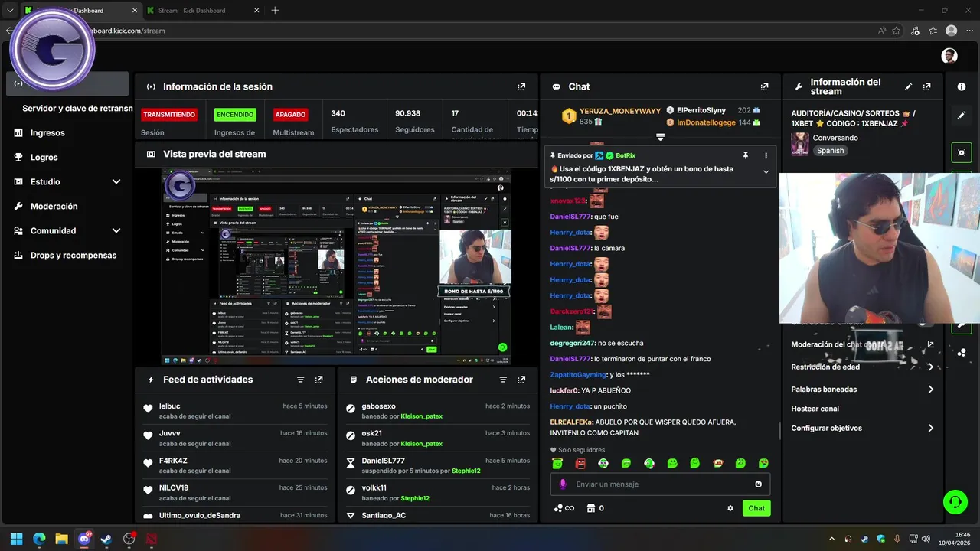
Task: Filter the Acciones de moderador list
Action: pos(503,380)
